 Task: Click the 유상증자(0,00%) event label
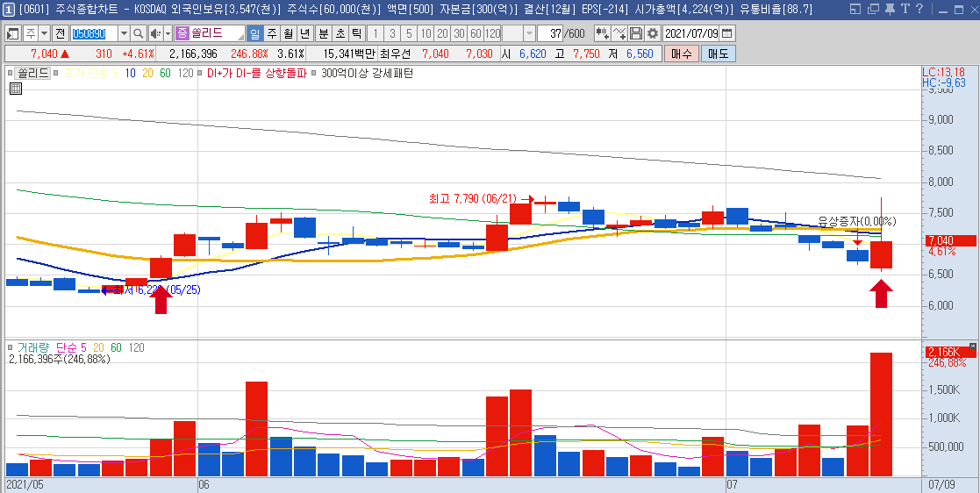[857, 221]
